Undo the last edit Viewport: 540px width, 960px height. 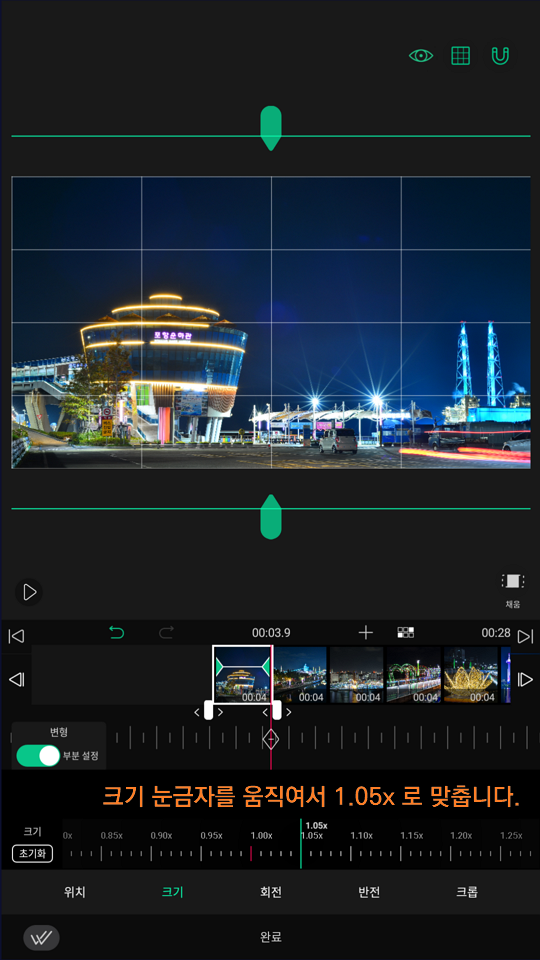[116, 632]
